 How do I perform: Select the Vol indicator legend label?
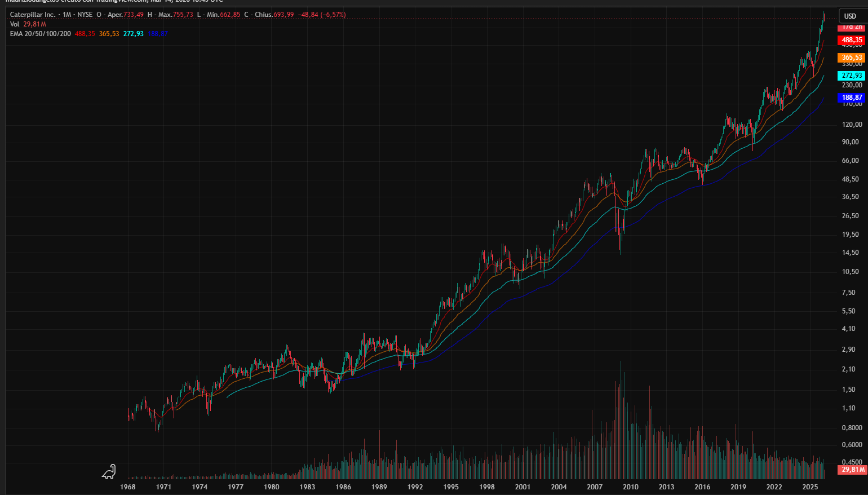(15, 24)
